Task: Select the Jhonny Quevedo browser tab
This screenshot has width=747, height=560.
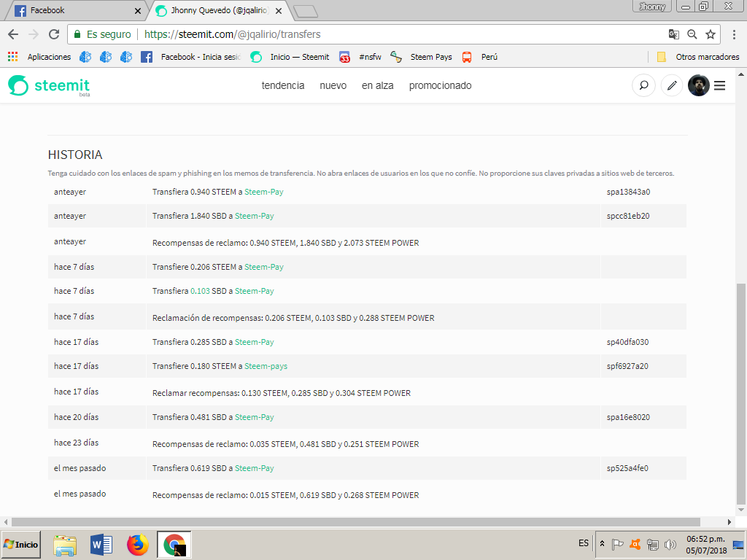Action: [219, 10]
